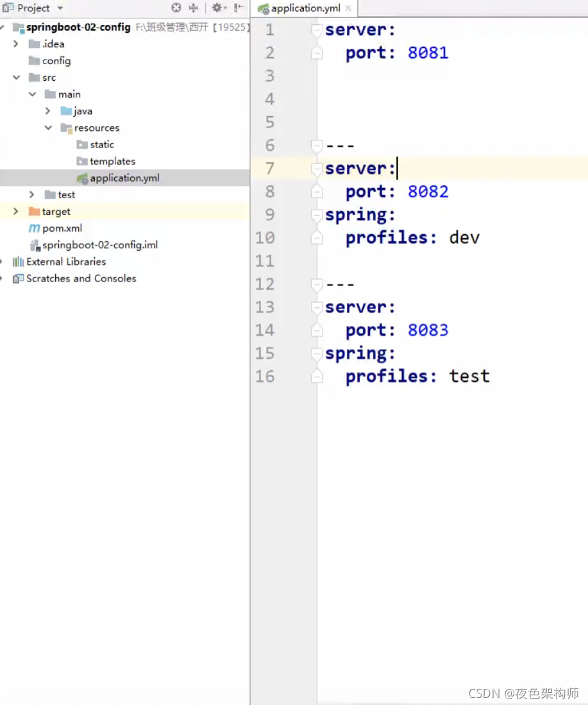Select application.yml in project tree
The width and height of the screenshot is (588, 705).
click(124, 178)
